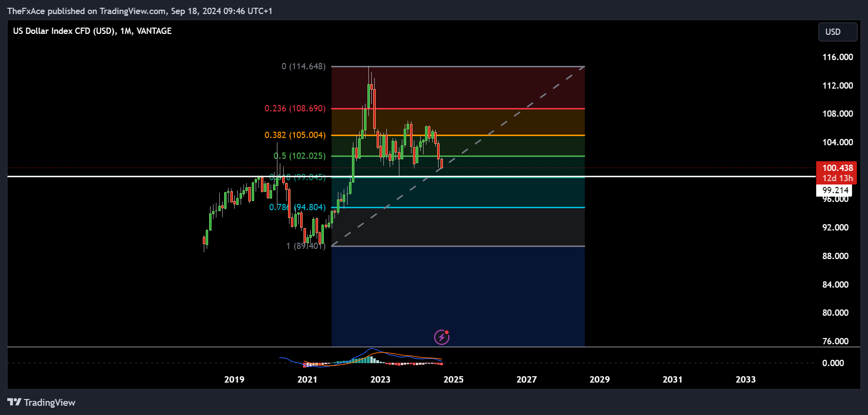Image resolution: width=868 pixels, height=415 pixels.
Task: Click the 0.786 (94.804) Fibonacci label
Action: click(x=297, y=207)
